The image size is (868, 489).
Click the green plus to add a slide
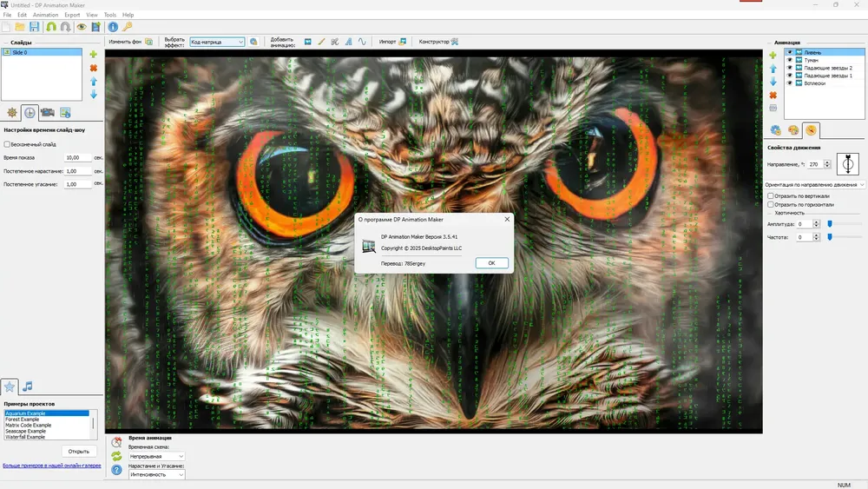tap(93, 54)
